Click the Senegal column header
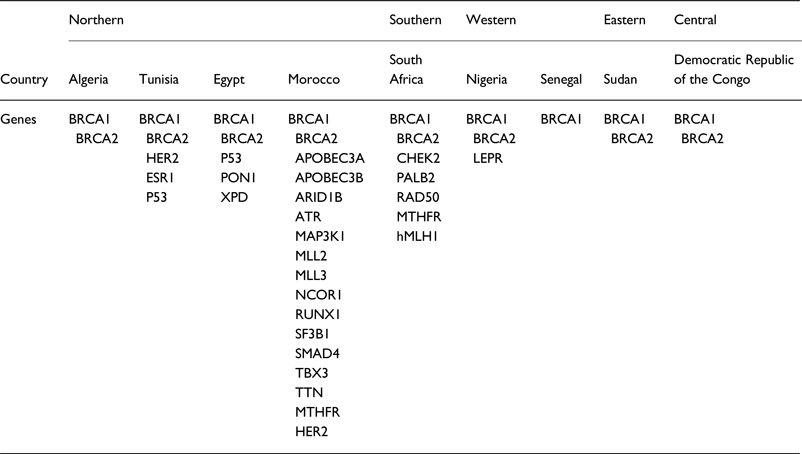Image resolution: width=802 pixels, height=454 pixels. click(x=561, y=79)
